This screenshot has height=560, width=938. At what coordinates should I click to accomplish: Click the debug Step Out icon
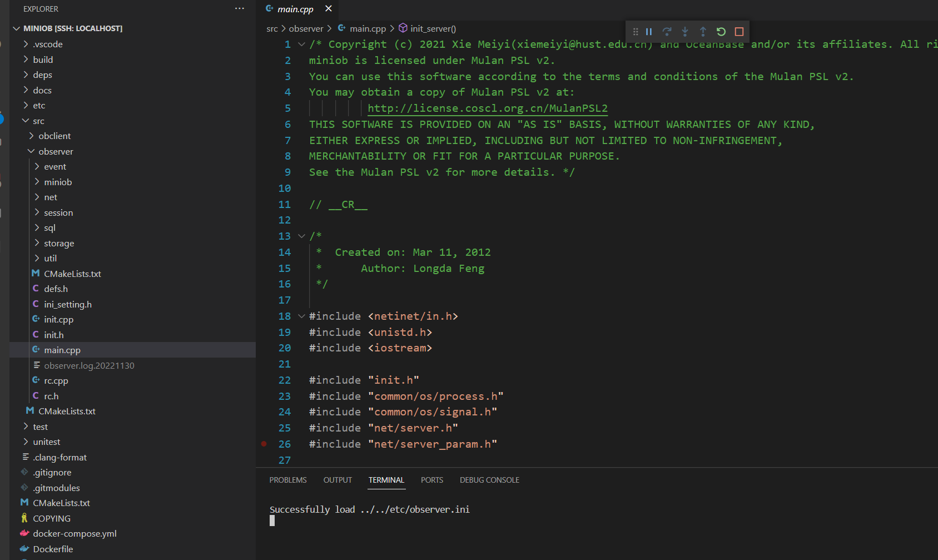click(703, 32)
